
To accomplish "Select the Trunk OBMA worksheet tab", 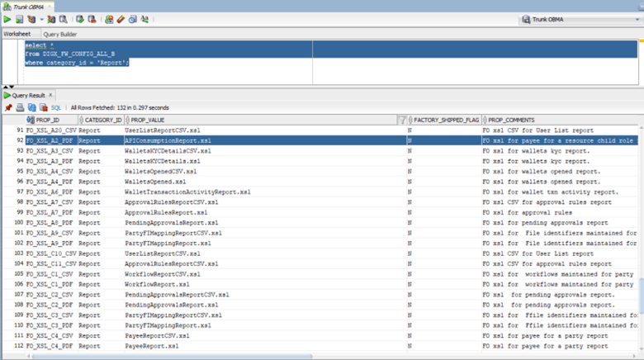I will coord(28,7).
